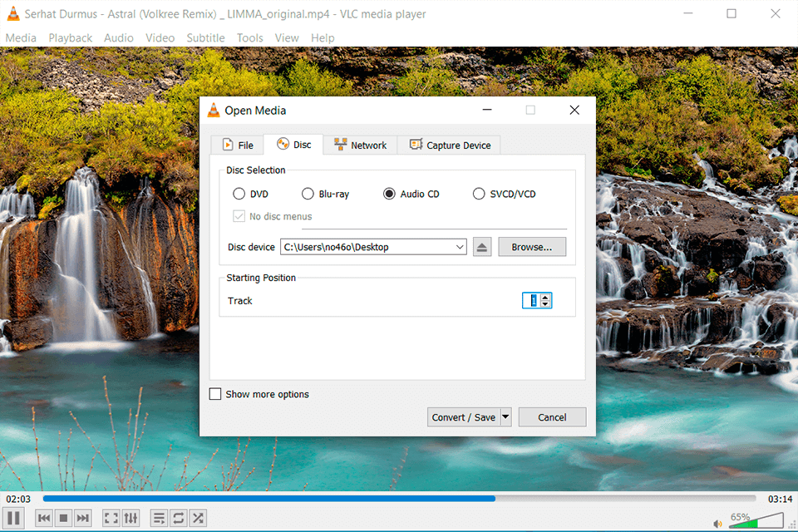Select the SVCD/VCD disc type

point(479,193)
